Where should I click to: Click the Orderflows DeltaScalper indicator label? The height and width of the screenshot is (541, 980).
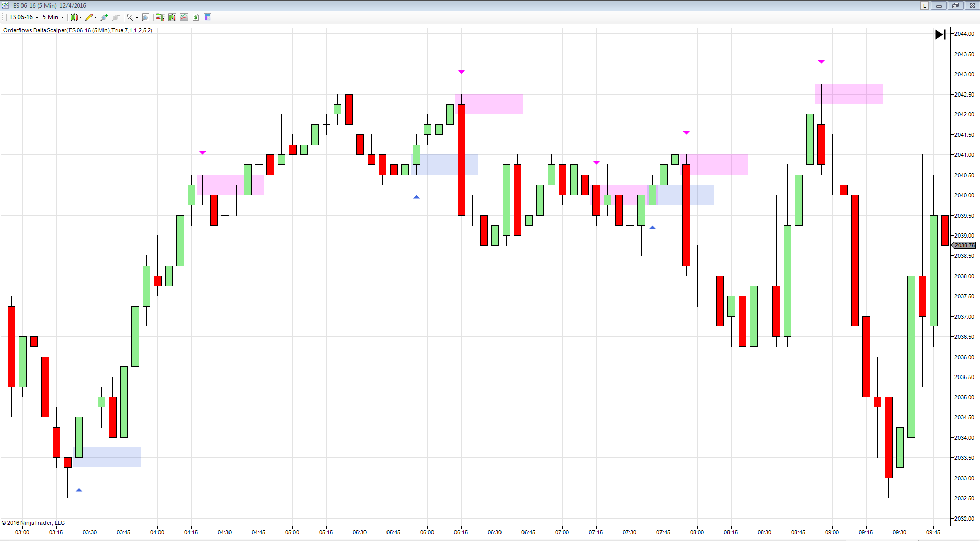78,30
